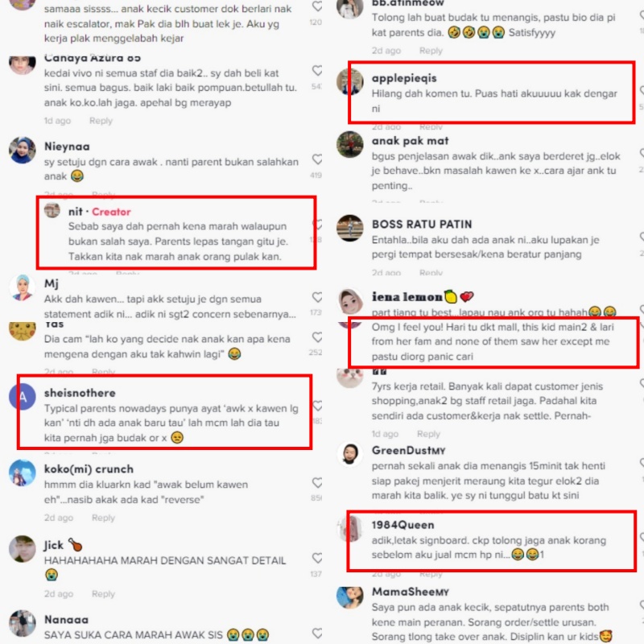The height and width of the screenshot is (644, 644).
Task: Reply to Jick's comment
Action: [103, 593]
